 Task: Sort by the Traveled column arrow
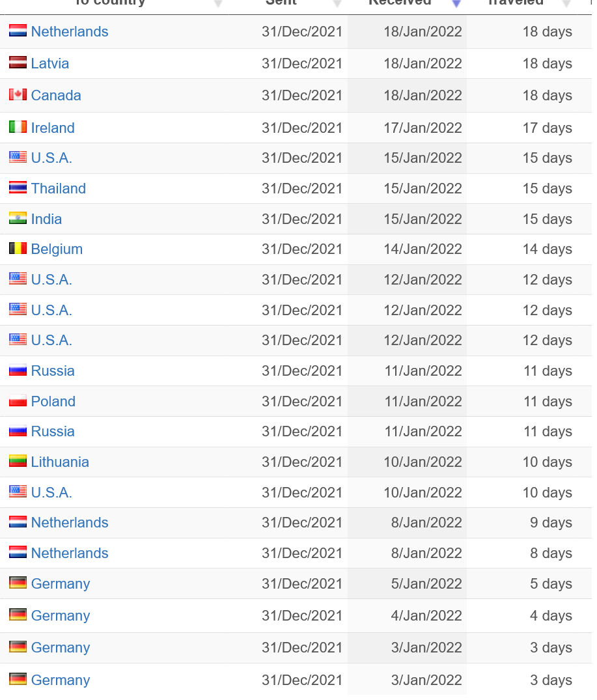pyautogui.click(x=566, y=4)
